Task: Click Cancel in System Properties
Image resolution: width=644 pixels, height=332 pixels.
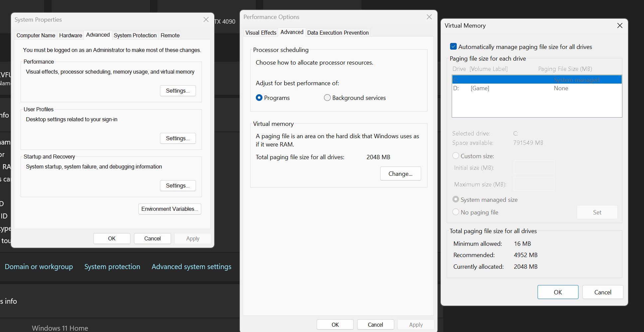Action: click(152, 238)
